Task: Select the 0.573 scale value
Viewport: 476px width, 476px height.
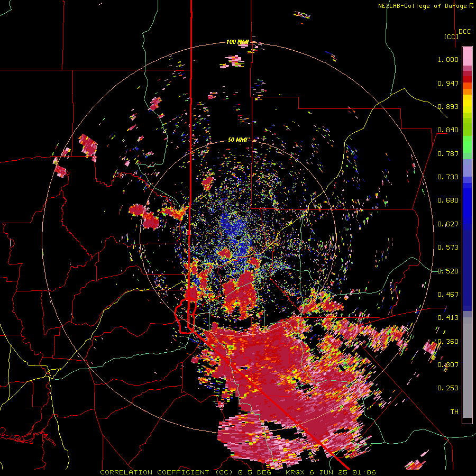Action: click(x=448, y=248)
